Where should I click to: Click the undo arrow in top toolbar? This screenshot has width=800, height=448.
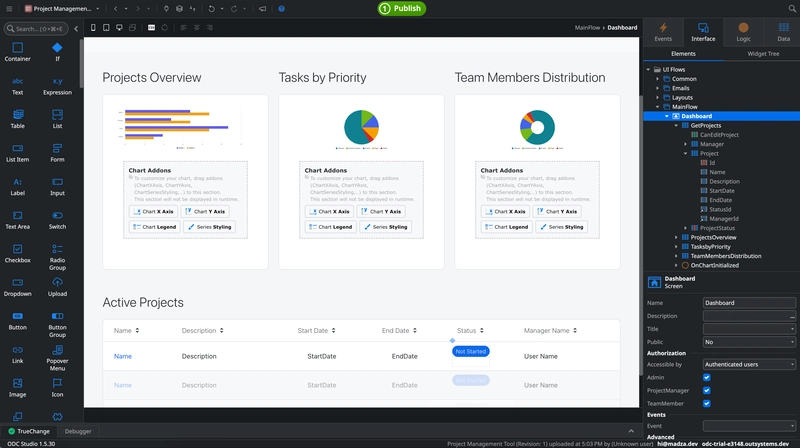211,9
